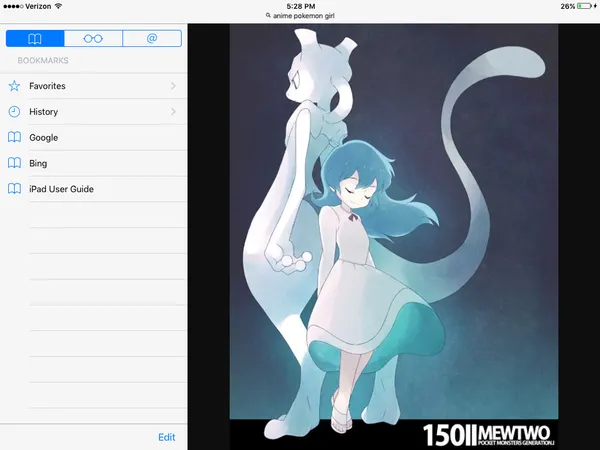Open the Shared Links tab with @ icon
Viewport: 600px width, 450px height.
(152, 38)
